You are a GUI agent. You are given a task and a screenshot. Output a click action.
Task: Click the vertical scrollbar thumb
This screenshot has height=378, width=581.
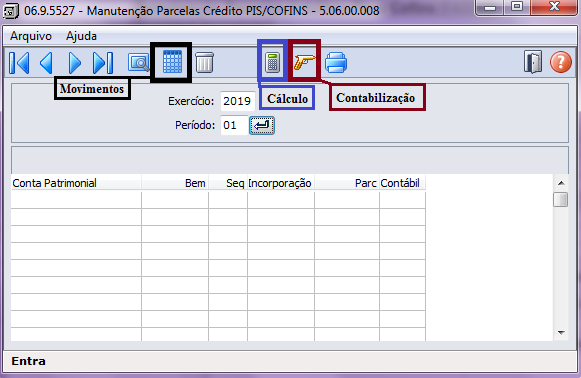point(561,200)
